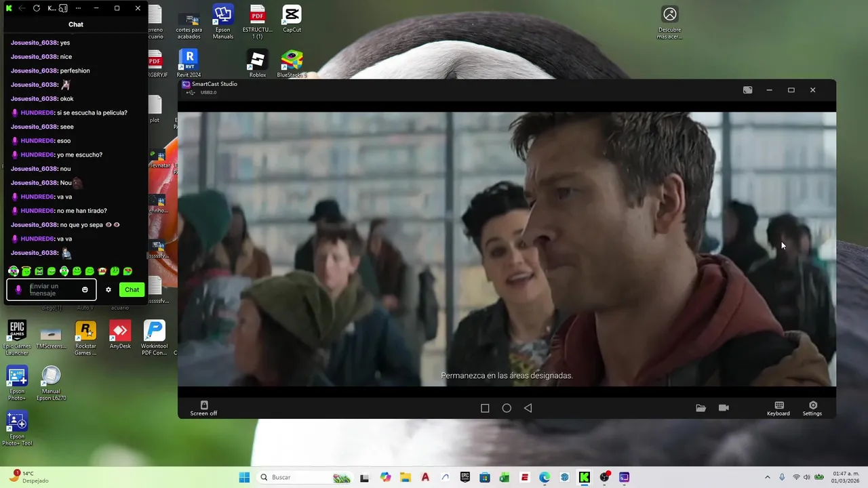The width and height of the screenshot is (868, 488).
Task: Click the back arrow in Kick window
Action: pyautogui.click(x=22, y=8)
